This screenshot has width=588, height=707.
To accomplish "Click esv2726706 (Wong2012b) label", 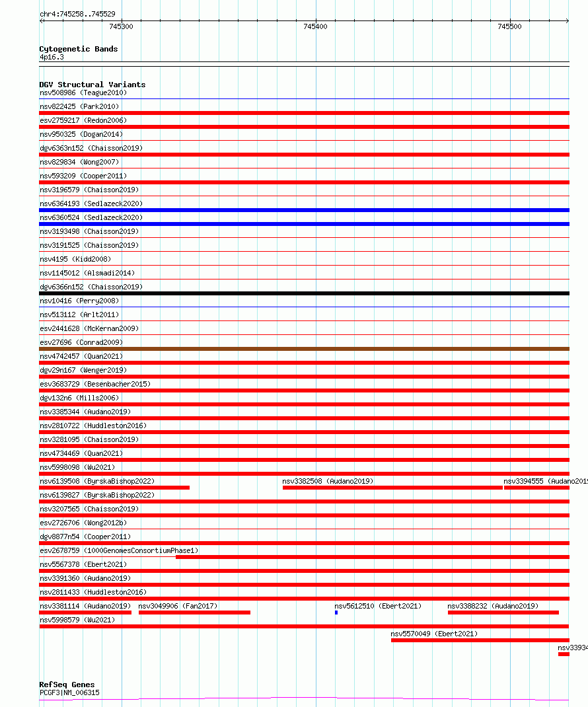I will 83,523.
